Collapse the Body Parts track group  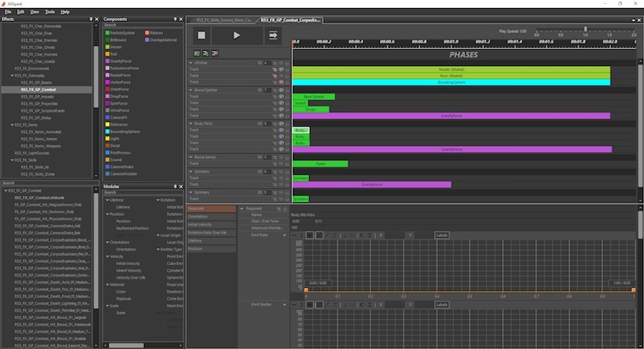tap(191, 123)
